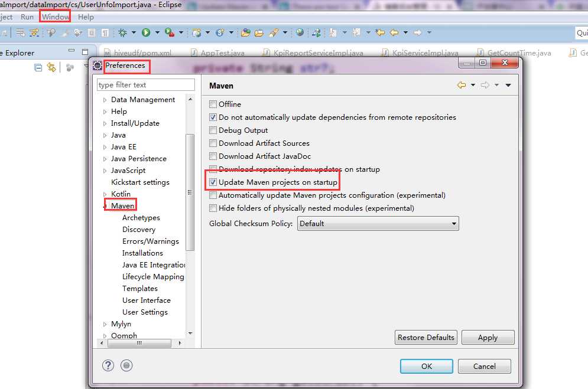Open the Window menu
The image size is (588, 389).
coord(56,17)
